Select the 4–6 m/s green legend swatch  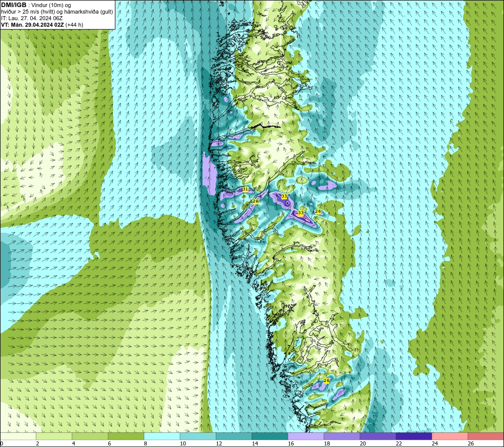(x=90, y=436)
